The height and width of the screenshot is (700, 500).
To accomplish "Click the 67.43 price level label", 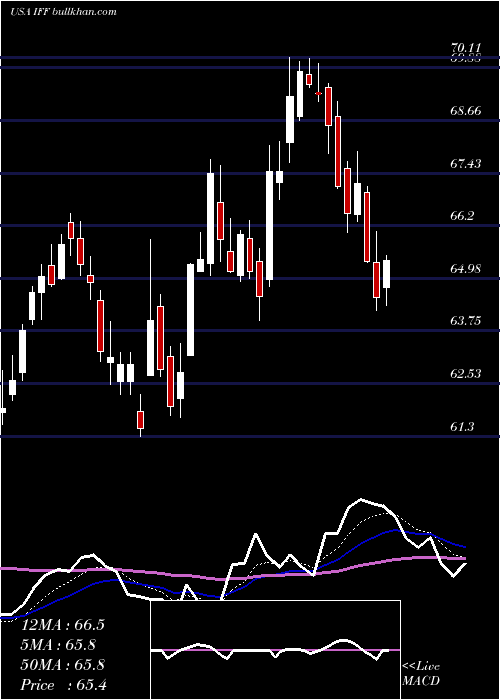I will [466, 164].
